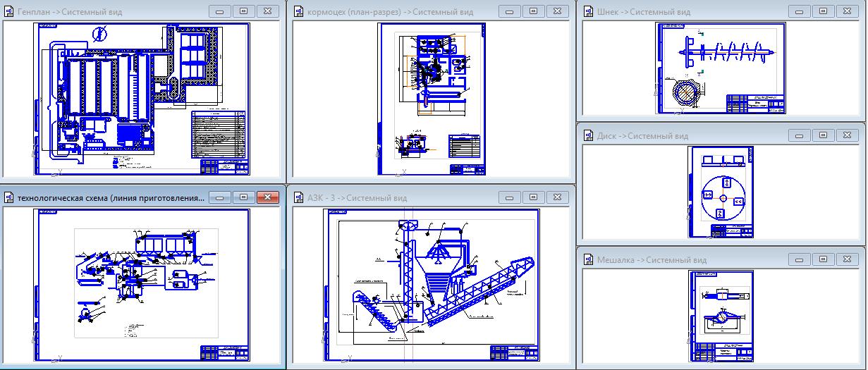Click the кормоцех (план-разрез) window document icon
The height and width of the screenshot is (370, 868).
298,12
